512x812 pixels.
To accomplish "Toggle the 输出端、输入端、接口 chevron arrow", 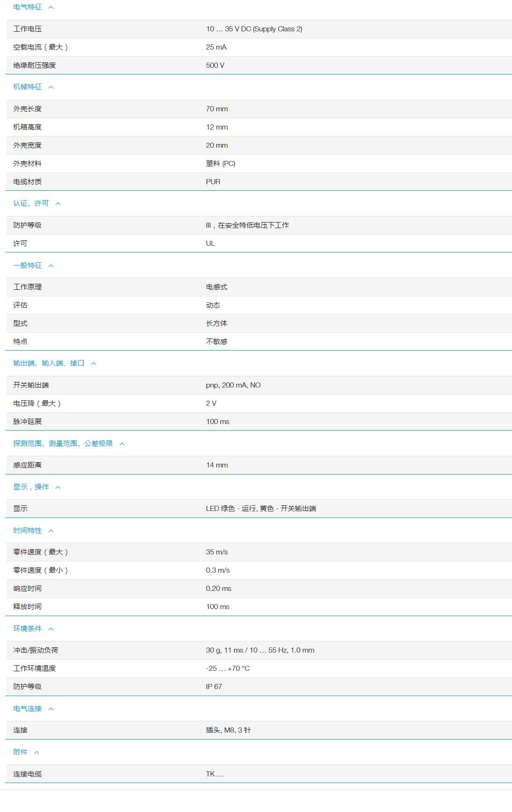I will [94, 364].
